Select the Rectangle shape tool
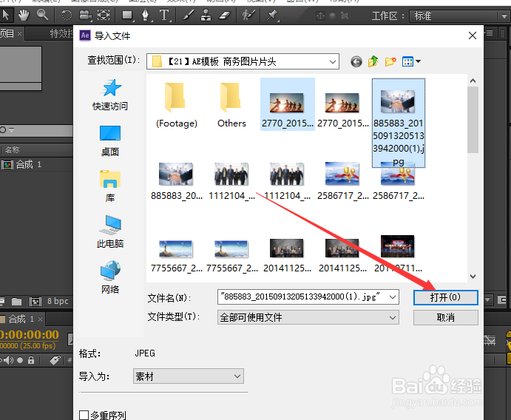 click(127, 16)
